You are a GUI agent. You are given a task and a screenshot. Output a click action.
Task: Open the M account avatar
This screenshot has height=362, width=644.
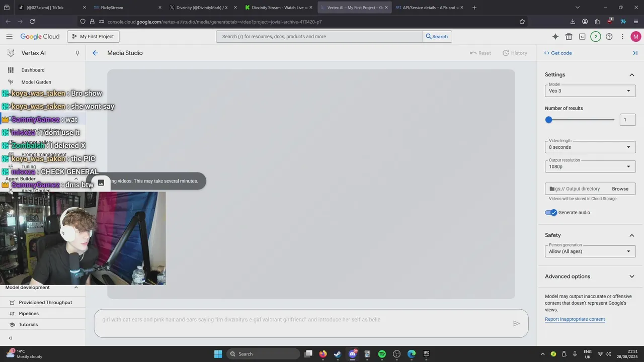coord(636,37)
